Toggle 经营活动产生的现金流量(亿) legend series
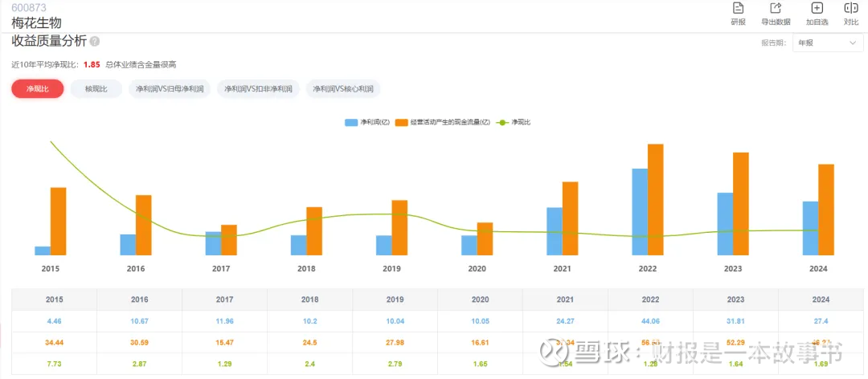The height and width of the screenshot is (379, 868). (x=444, y=122)
